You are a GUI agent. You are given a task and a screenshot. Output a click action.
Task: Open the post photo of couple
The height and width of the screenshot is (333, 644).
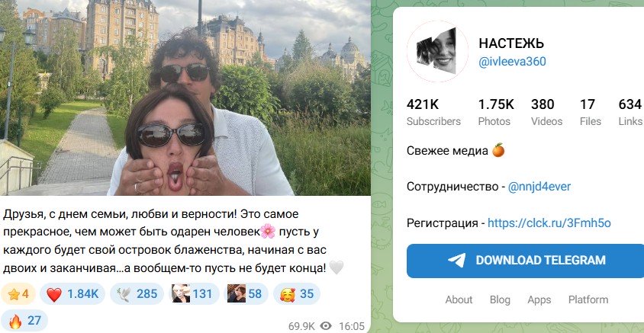click(185, 98)
